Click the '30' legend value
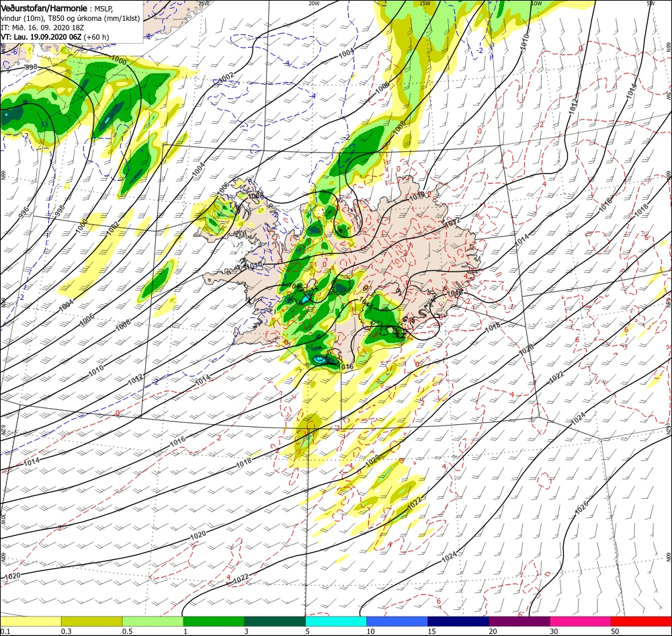This screenshot has width=672, height=636. click(x=554, y=631)
